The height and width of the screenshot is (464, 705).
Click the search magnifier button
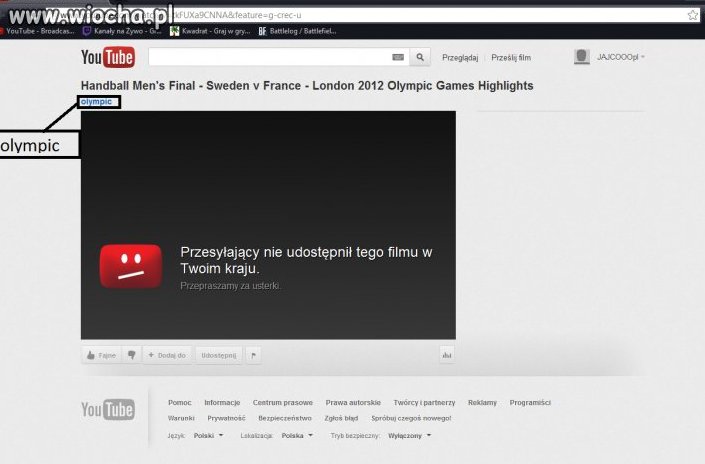coord(420,57)
